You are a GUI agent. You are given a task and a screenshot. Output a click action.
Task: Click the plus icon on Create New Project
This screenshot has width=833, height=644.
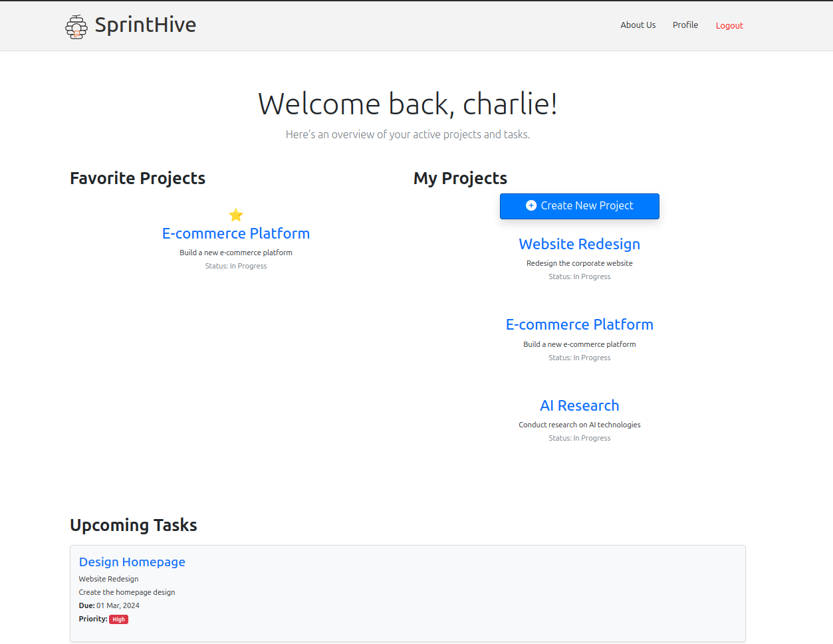pos(531,206)
